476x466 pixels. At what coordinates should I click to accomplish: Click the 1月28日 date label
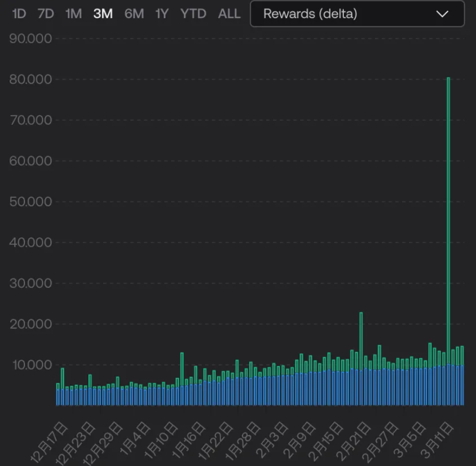pyautogui.click(x=243, y=440)
